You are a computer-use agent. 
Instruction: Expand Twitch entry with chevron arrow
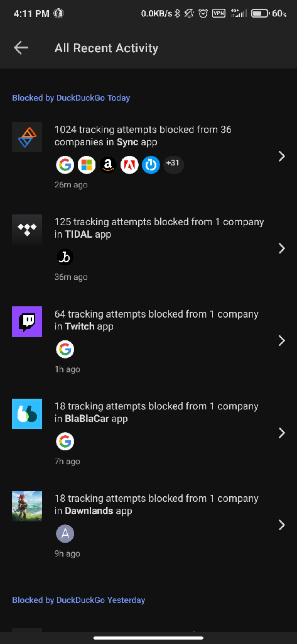(x=282, y=340)
